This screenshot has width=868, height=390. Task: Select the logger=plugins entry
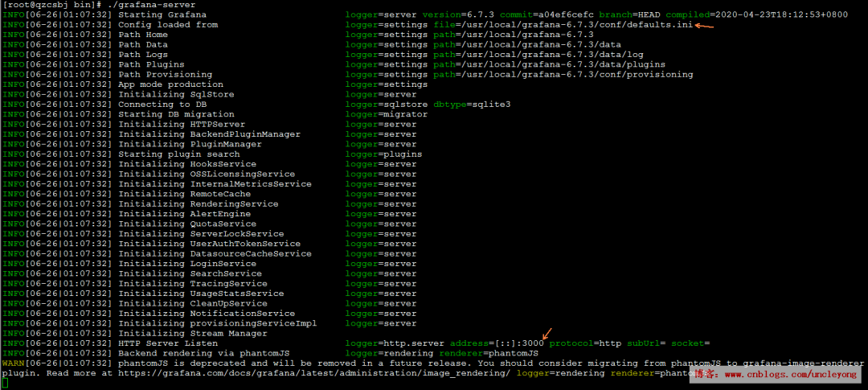pos(383,154)
